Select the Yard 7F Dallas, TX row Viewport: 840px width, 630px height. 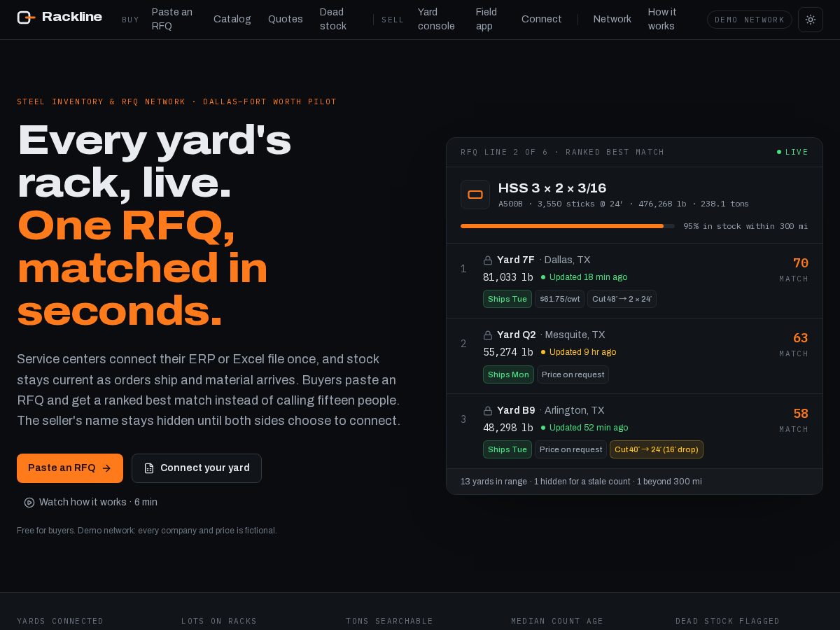coord(634,281)
